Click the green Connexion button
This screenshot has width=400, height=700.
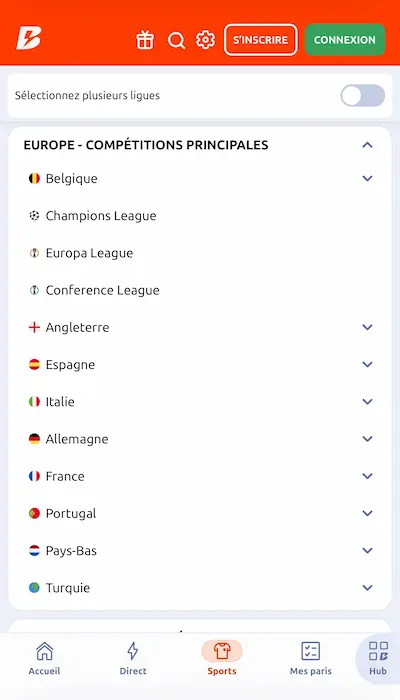click(345, 40)
